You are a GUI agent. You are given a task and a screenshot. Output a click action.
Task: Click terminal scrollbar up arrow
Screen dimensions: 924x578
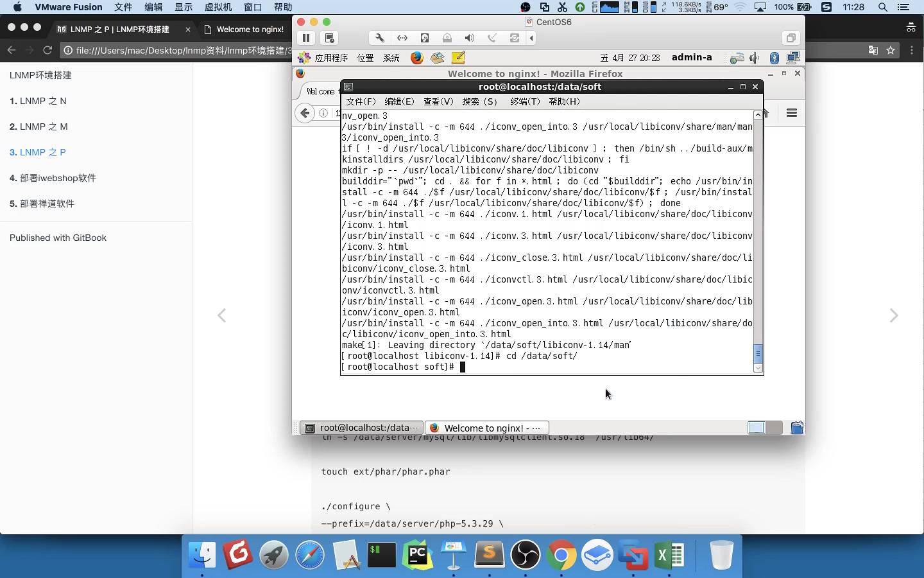[x=758, y=114]
